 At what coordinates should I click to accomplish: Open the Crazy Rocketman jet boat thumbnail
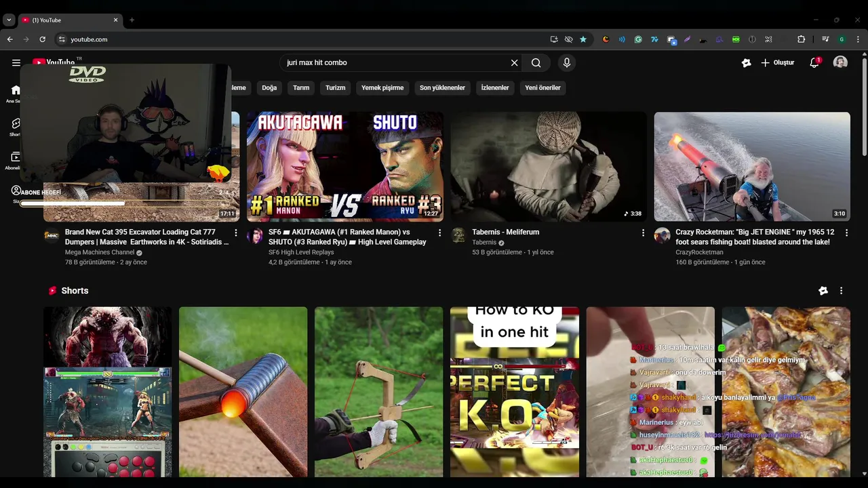tap(752, 167)
